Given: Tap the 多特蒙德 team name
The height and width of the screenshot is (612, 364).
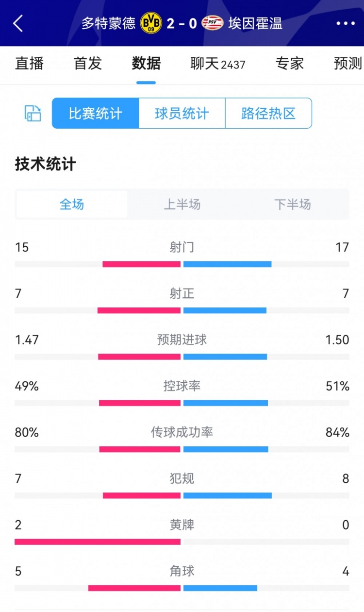Looking at the screenshot, I should coord(108,23).
